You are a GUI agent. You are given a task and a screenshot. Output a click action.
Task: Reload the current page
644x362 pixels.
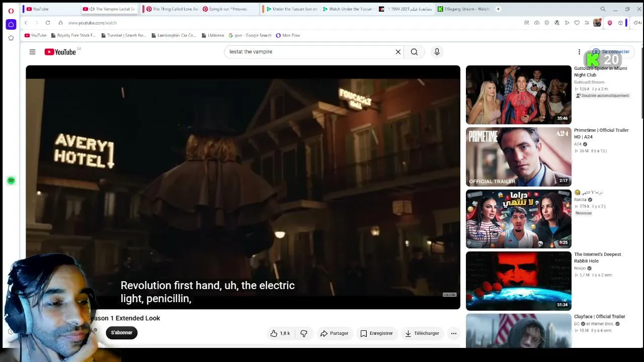(x=48, y=23)
